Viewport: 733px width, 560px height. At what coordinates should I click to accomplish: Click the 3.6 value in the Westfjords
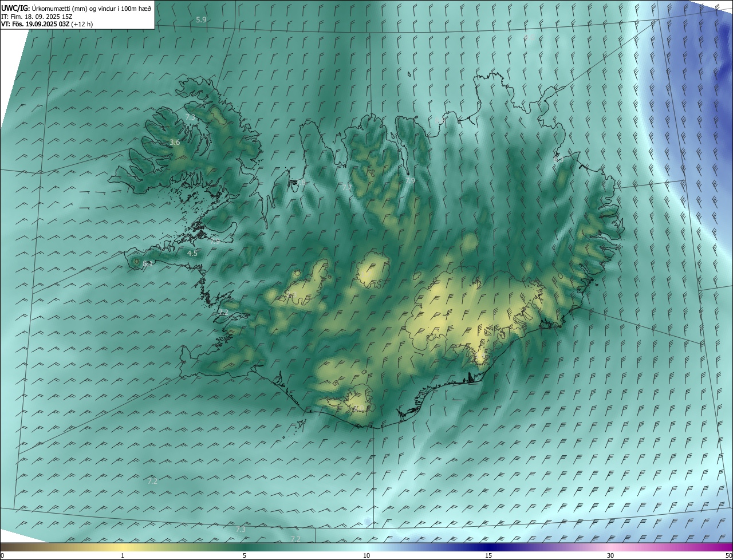pos(175,142)
